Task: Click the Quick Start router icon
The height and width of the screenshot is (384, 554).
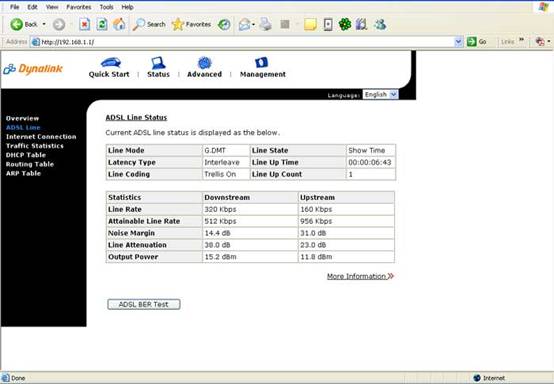Action: 111,63
